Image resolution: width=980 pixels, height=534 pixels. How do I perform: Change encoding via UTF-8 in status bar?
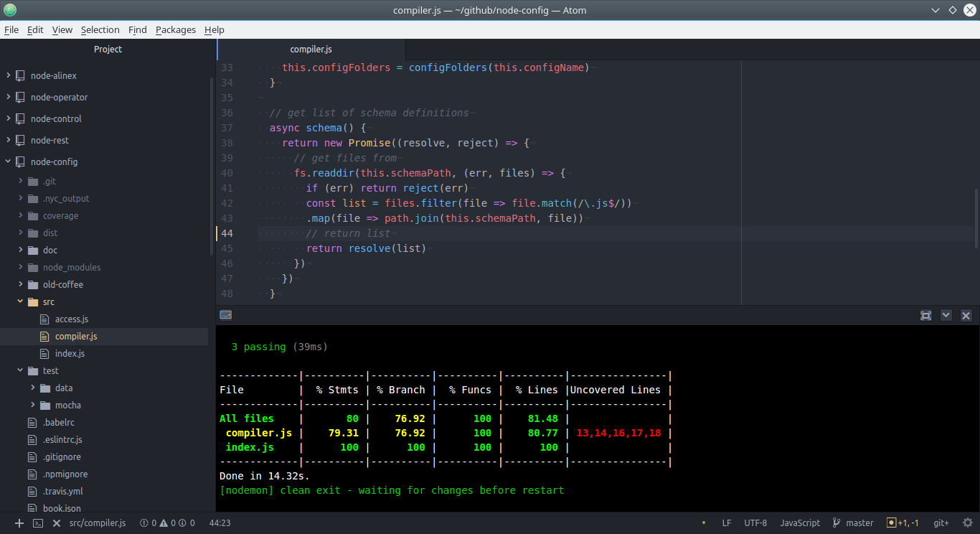755,523
